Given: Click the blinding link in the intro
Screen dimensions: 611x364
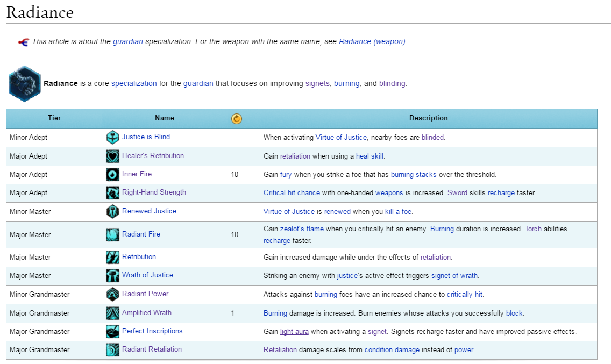Looking at the screenshot, I should click(392, 83).
